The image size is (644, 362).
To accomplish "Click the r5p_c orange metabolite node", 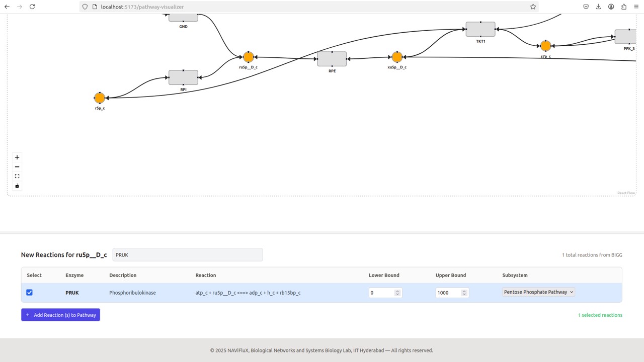I will click(100, 98).
